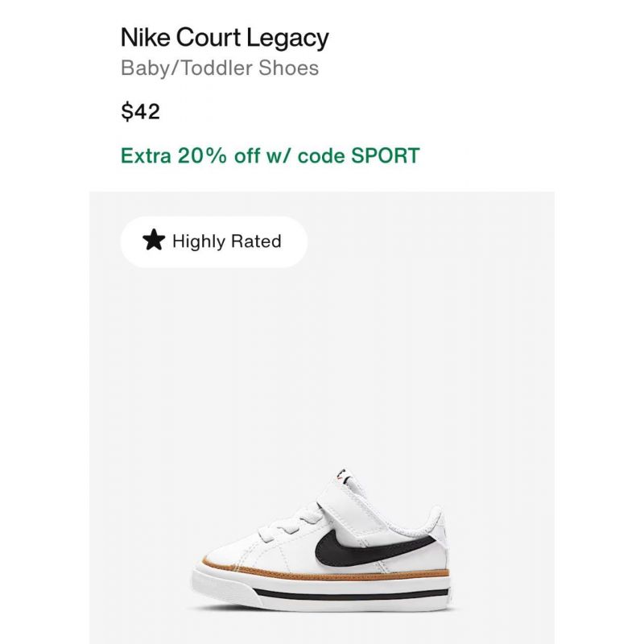This screenshot has width=644, height=644.
Task: Tap the SPORT promo code word
Action: [386, 155]
